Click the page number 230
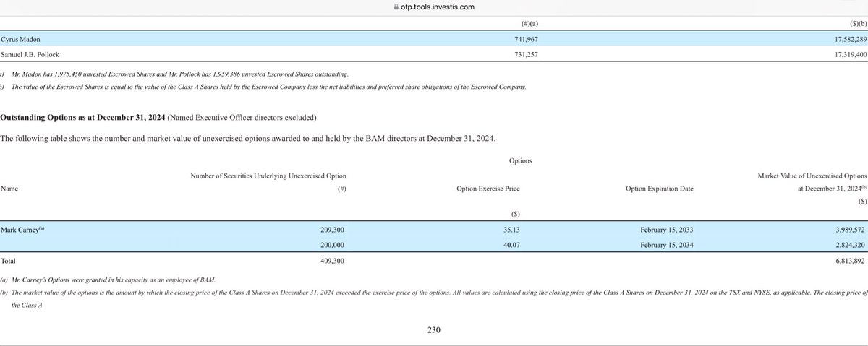 [x=434, y=330]
